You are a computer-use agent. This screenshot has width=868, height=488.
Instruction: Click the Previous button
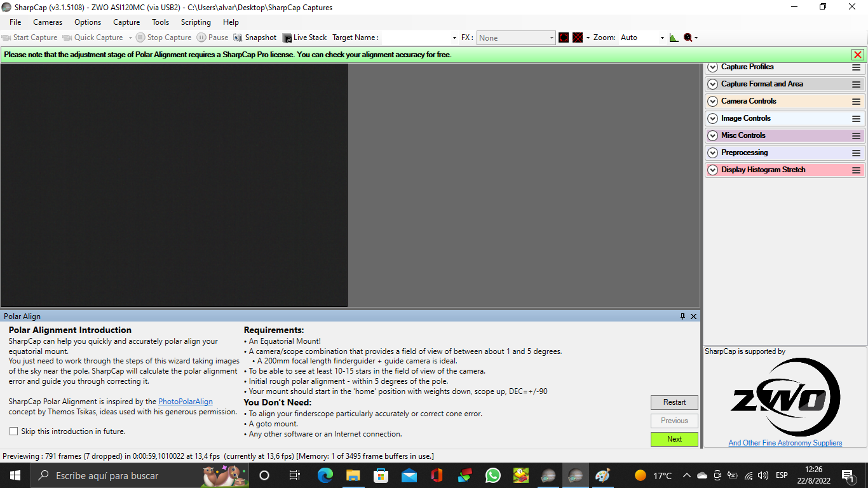coord(674,421)
